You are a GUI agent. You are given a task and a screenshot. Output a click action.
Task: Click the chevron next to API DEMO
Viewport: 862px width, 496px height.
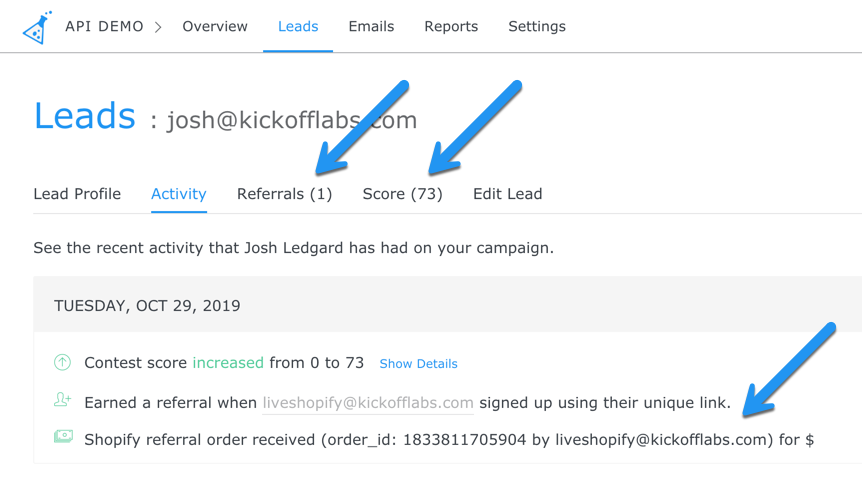[x=158, y=27]
